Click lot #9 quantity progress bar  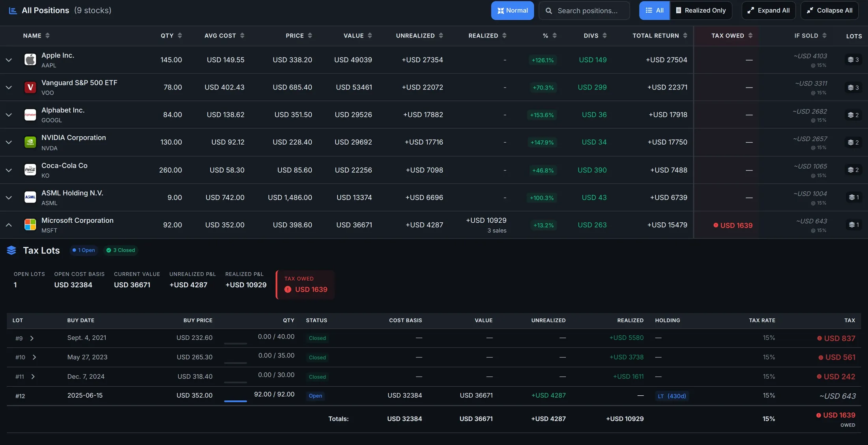(236, 343)
